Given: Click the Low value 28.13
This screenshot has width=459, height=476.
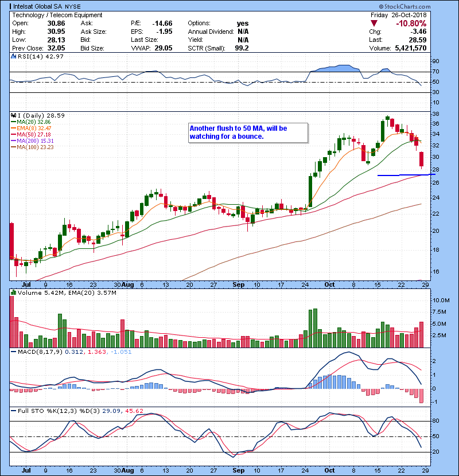Looking at the screenshot, I should 56,40.
